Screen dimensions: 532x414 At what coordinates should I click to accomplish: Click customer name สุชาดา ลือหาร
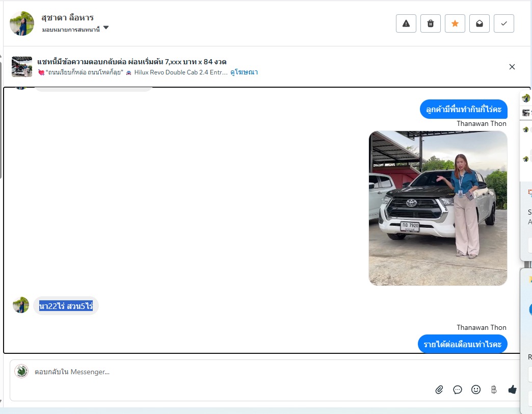click(x=67, y=17)
